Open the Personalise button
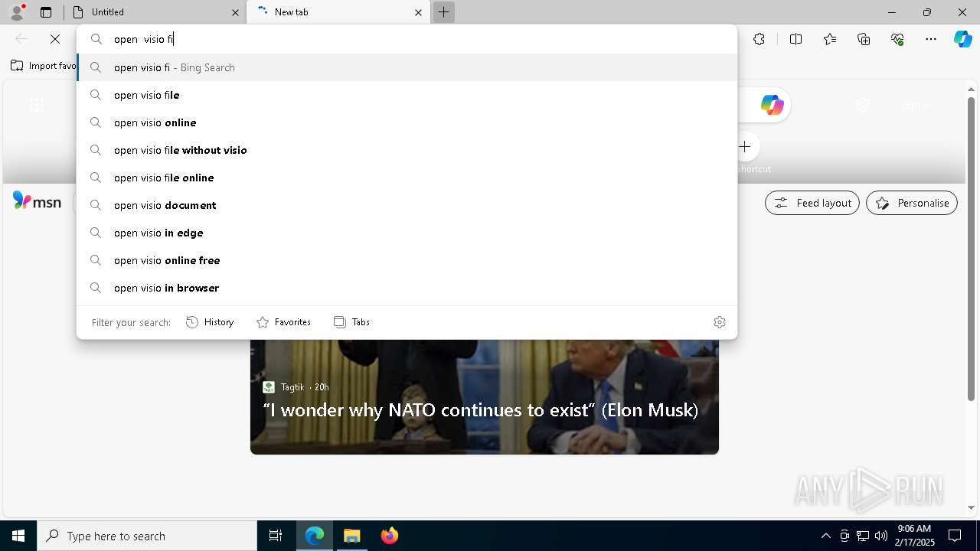Viewport: 980px width, 551px height. (x=912, y=203)
